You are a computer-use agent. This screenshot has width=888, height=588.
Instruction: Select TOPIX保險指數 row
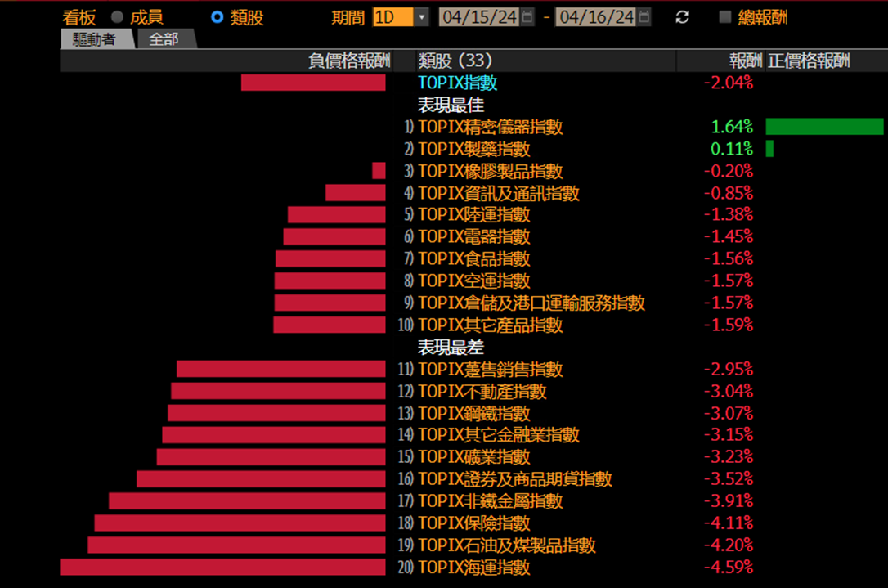pos(474,523)
